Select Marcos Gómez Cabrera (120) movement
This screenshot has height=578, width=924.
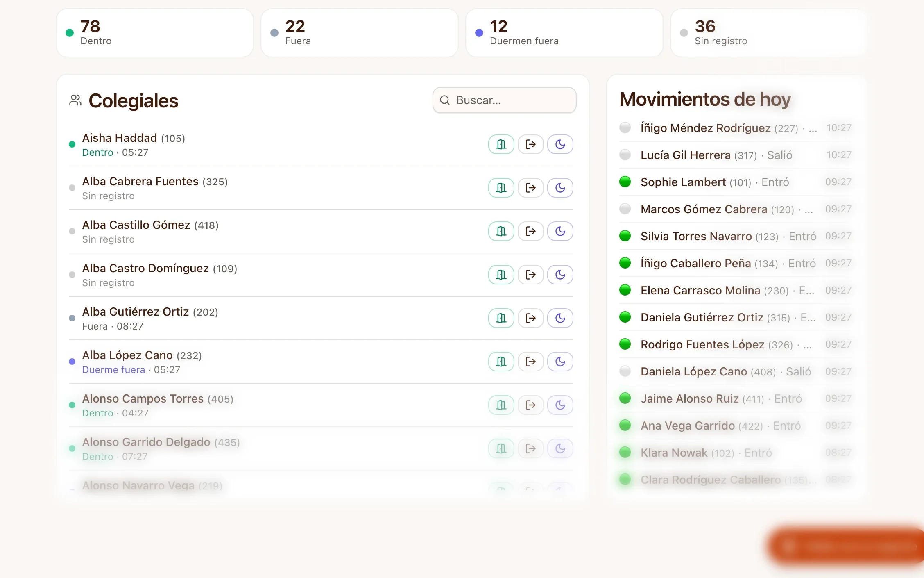click(736, 209)
